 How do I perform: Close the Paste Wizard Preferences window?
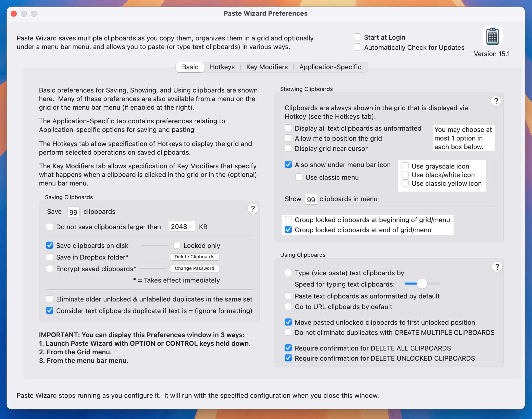(x=14, y=14)
